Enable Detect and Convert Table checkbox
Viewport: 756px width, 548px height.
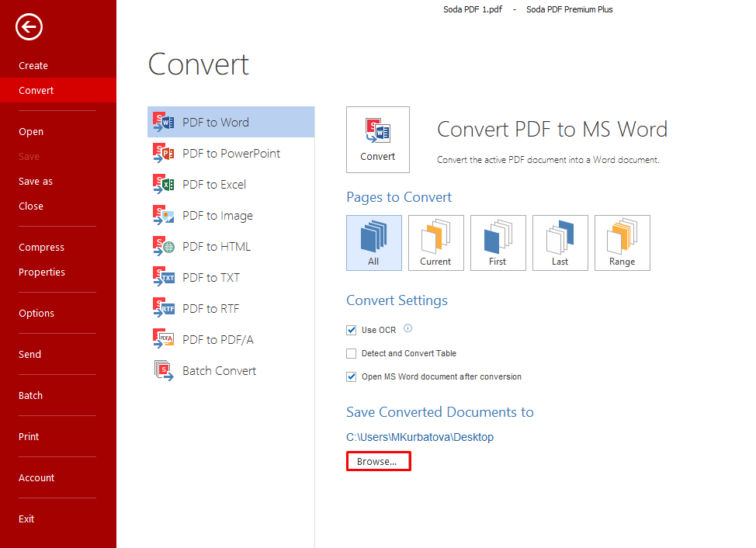click(351, 353)
